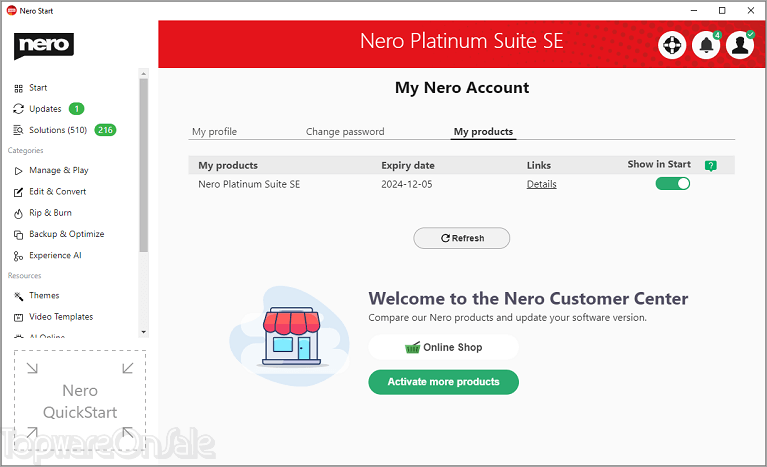Click the storefront illustration
This screenshot has width=767, height=467.
click(291, 336)
